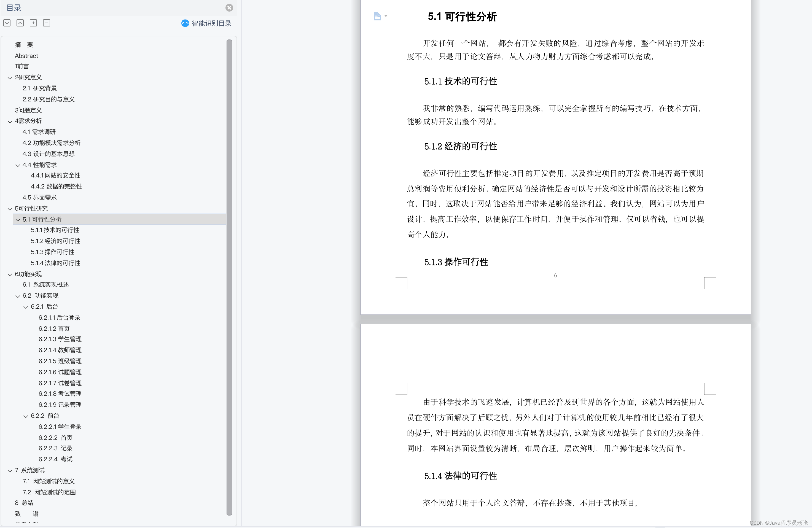Click the 智能识别目录 robot icon
The width and height of the screenshot is (812, 528).
click(185, 23)
